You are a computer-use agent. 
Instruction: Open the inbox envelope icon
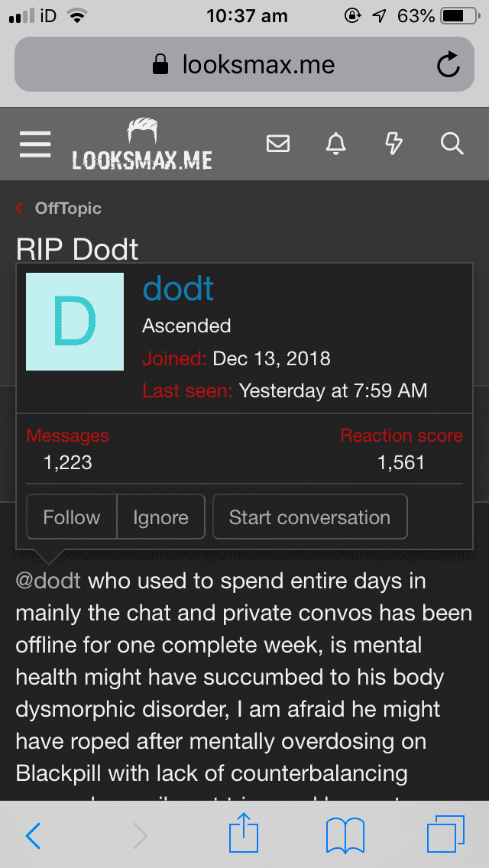278,144
